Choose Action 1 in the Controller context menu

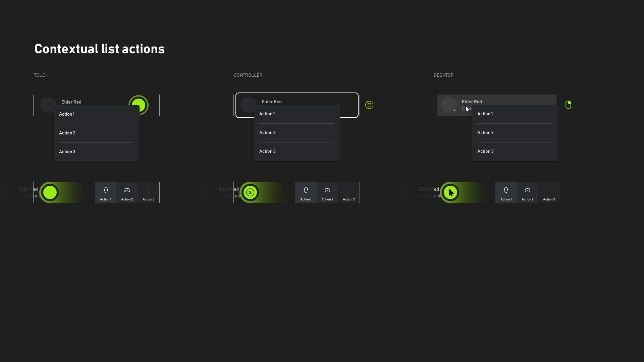tap(297, 114)
